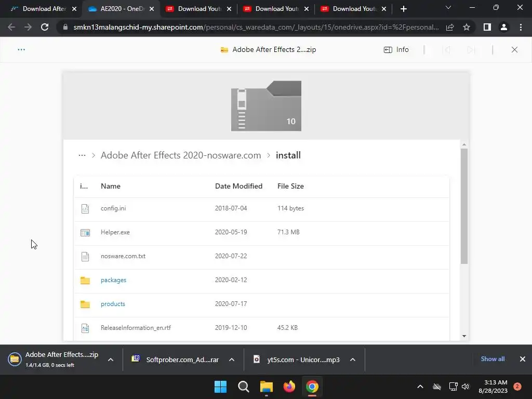Click the packages folder icon
Image resolution: width=532 pixels, height=399 pixels.
pos(85,280)
